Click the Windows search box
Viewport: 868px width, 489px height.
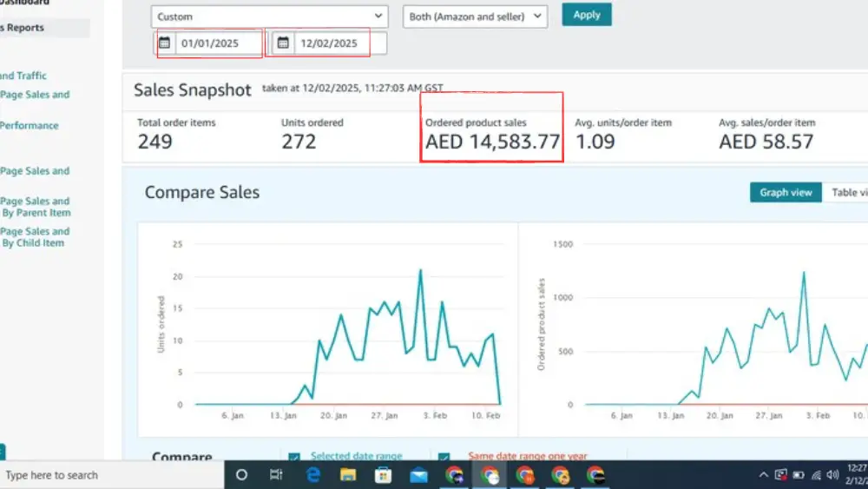click(52, 475)
